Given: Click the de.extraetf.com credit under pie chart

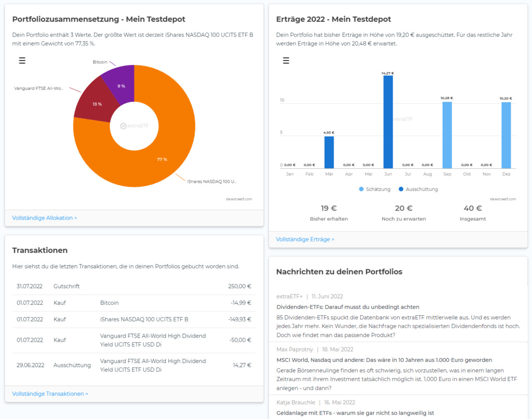Looking at the screenshot, I should pyautogui.click(x=239, y=199).
